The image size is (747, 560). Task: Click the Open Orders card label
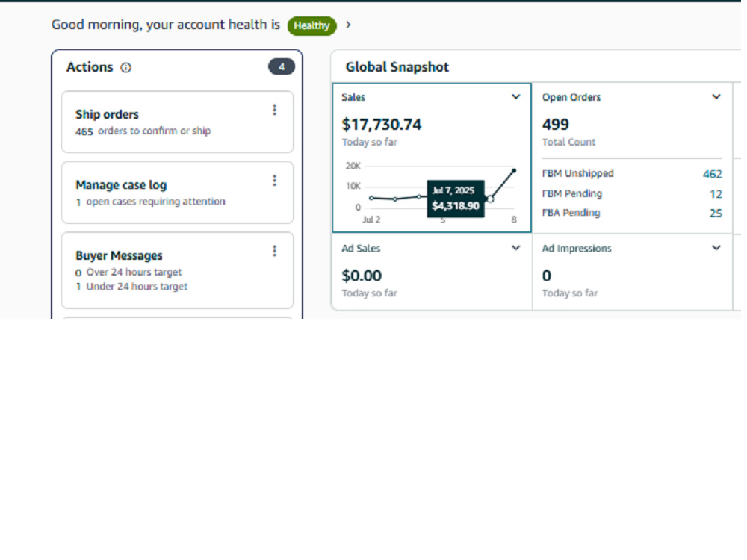pyautogui.click(x=571, y=97)
